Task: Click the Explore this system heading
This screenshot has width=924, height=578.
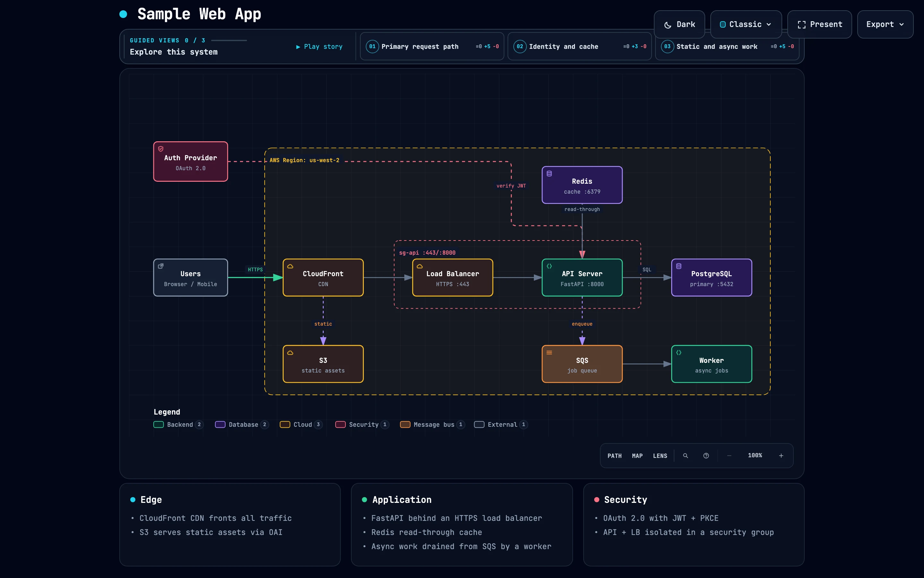Action: 174,52
